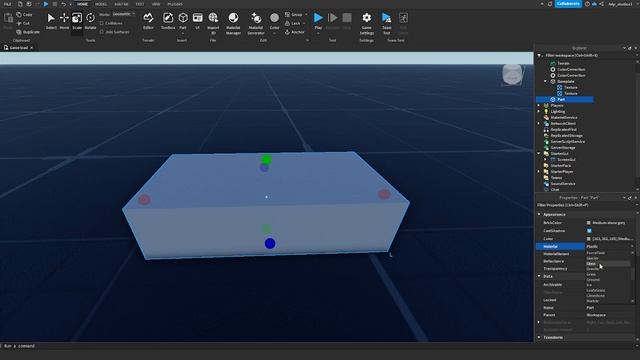Switch to the PLUGINS ribbon tab

click(175, 4)
